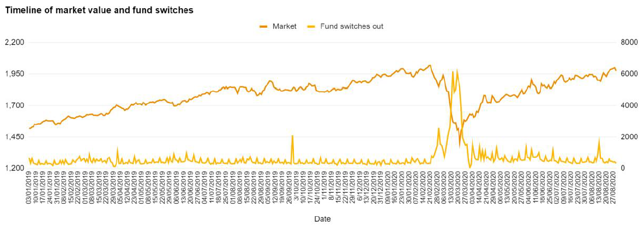Viewport: 644px width, 226px height.
Task: Click the Date axis title
Action: point(322,219)
